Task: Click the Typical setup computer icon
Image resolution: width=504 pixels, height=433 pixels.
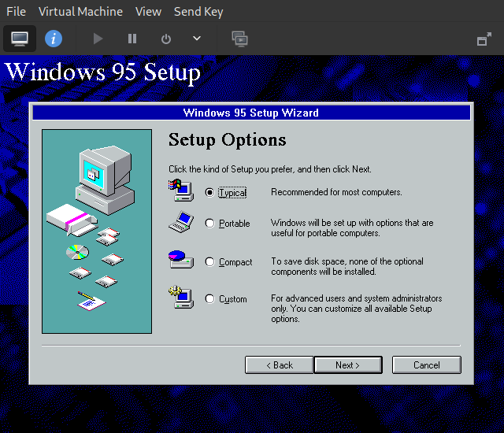Action: click(x=180, y=188)
